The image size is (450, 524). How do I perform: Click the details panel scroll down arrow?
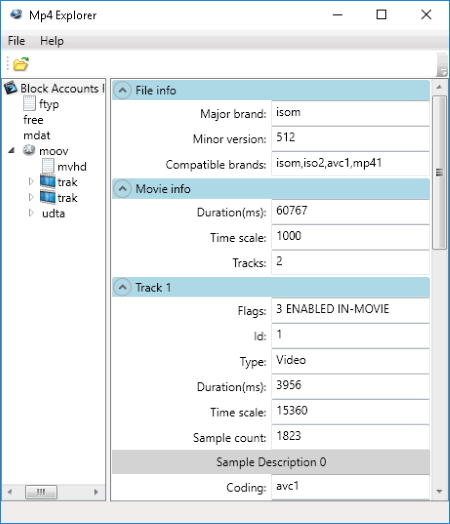[439, 492]
